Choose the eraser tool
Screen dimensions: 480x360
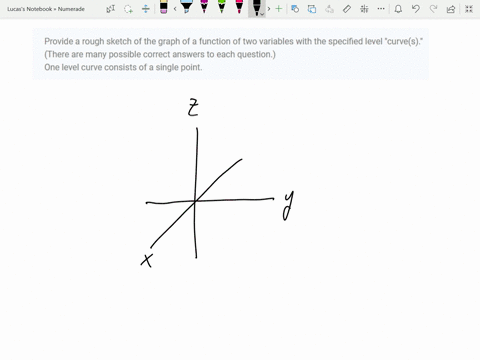tap(164, 7)
